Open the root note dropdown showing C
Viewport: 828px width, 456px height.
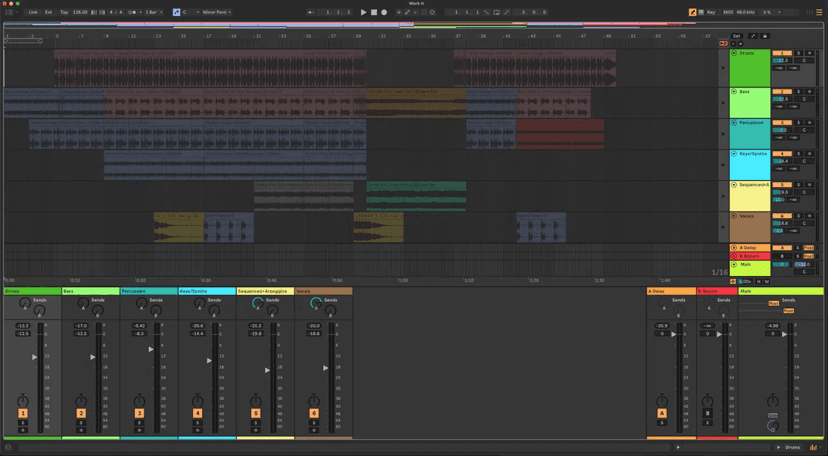pos(191,12)
